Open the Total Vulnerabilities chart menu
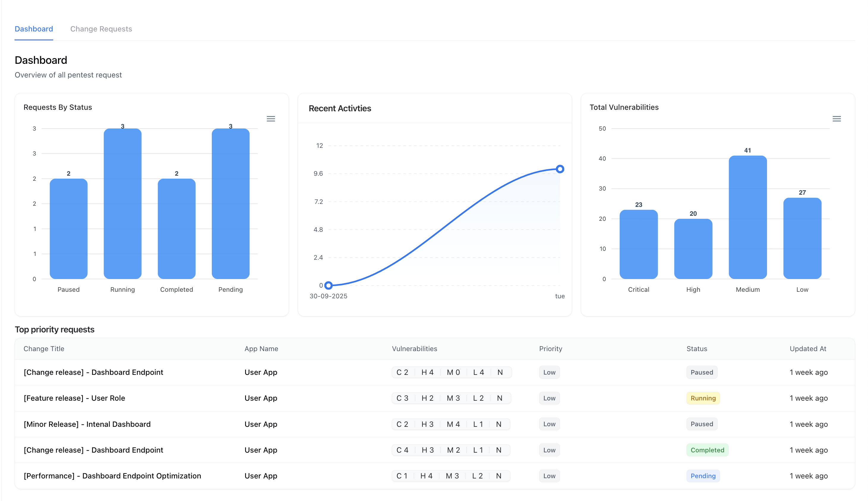Viewport: 868px width, 501px height. pos(837,119)
